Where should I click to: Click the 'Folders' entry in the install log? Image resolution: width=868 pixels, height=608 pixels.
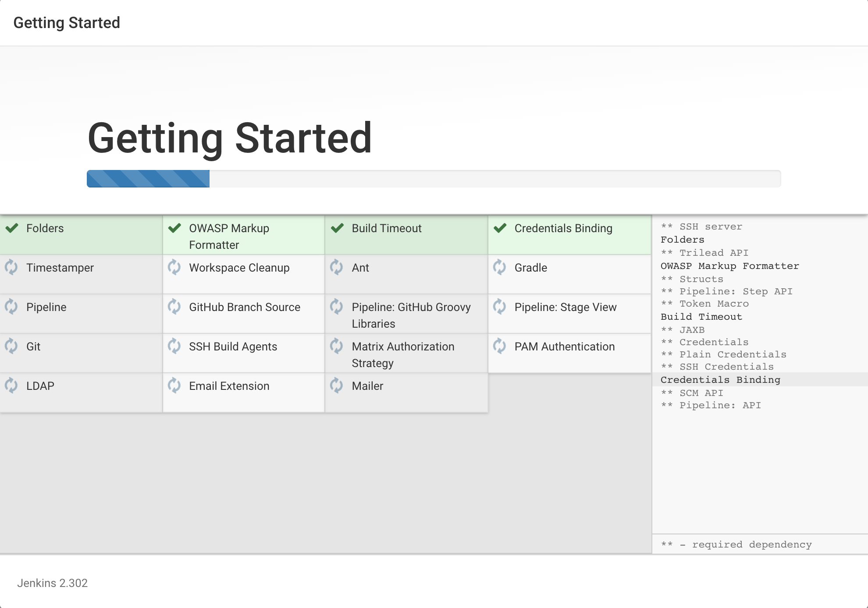pyautogui.click(x=683, y=240)
